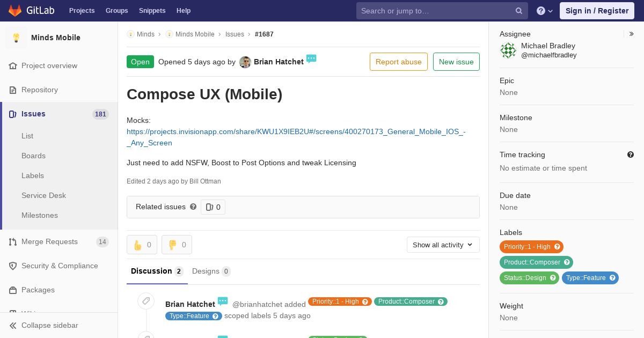The width and height of the screenshot is (644, 338).
Task: Give a thumbs down reaction
Action: point(177,245)
